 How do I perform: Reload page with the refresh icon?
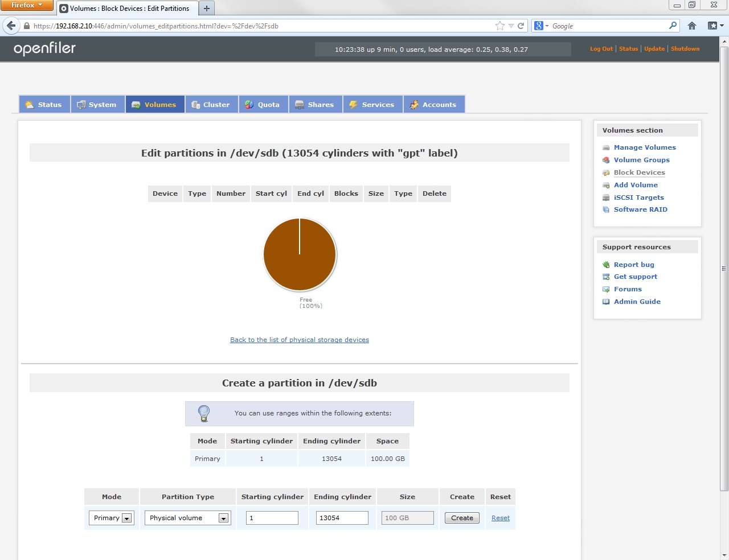[521, 26]
